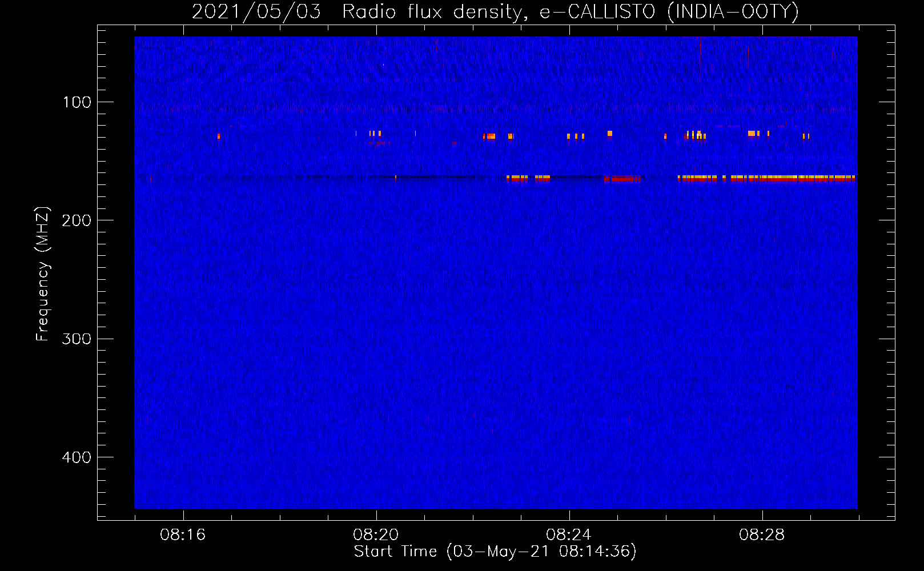The width and height of the screenshot is (924, 571).
Task: Click the 300 frequency tick label
Action: pos(77,339)
